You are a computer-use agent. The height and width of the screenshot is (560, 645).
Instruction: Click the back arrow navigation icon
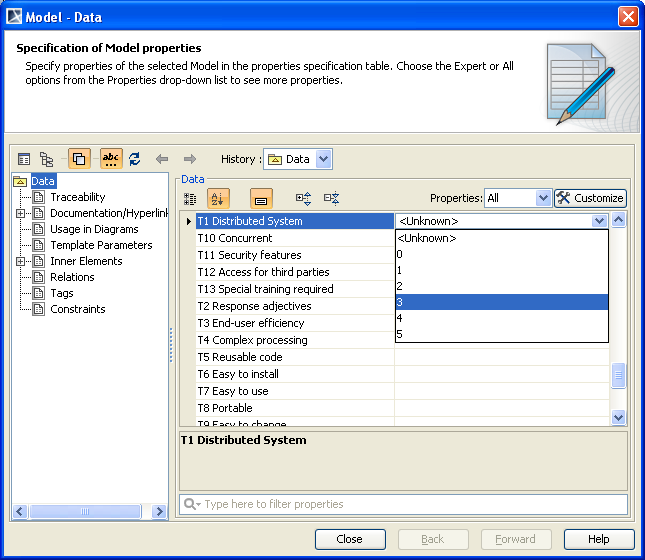click(162, 159)
